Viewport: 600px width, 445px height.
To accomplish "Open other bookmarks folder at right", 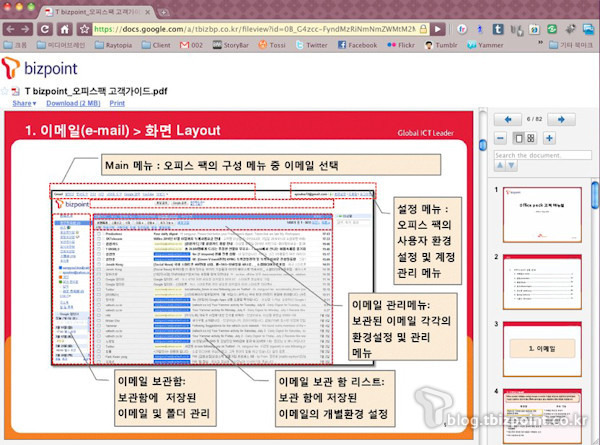I will 571,45.
